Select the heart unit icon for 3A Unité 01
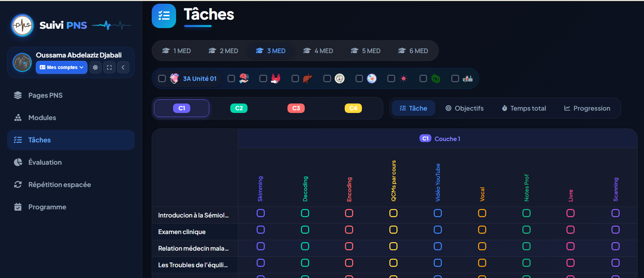 point(174,78)
